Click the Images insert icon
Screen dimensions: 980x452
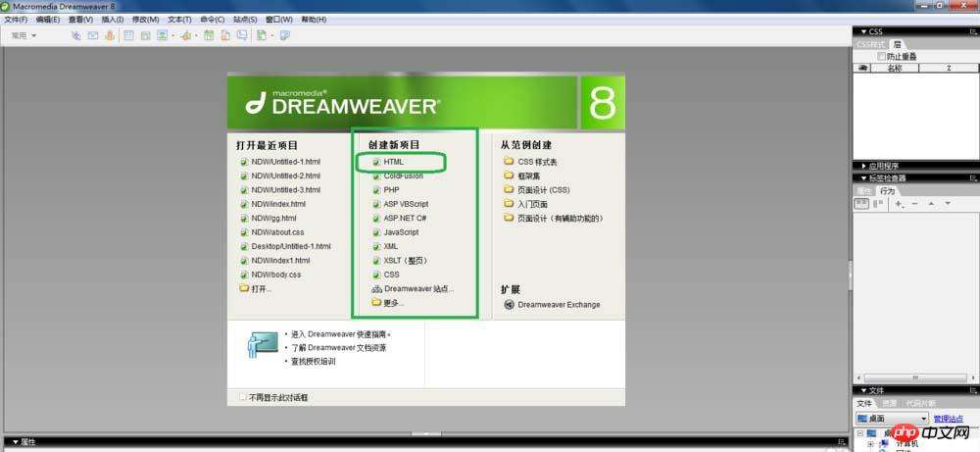pyautogui.click(x=162, y=35)
